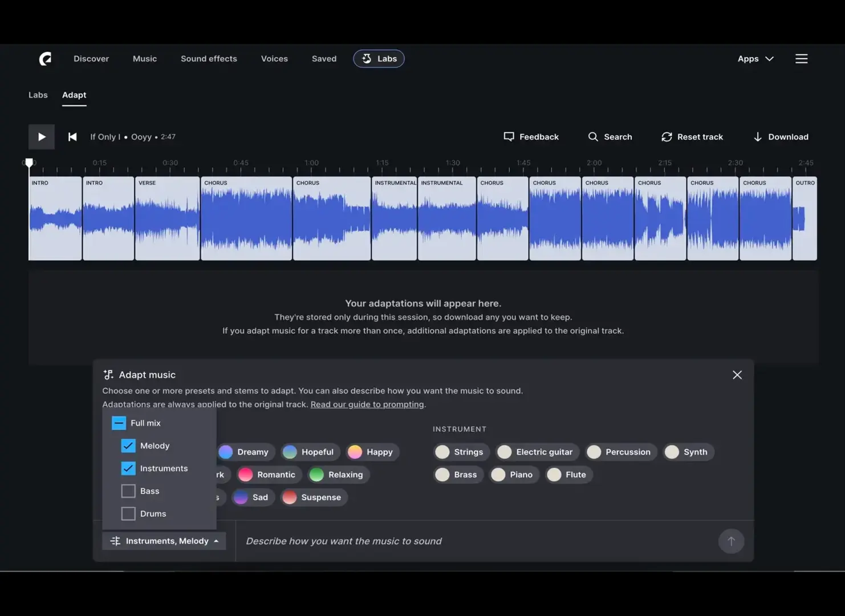845x616 pixels.
Task: Open the Read our guide to prompting link
Action: (367, 404)
